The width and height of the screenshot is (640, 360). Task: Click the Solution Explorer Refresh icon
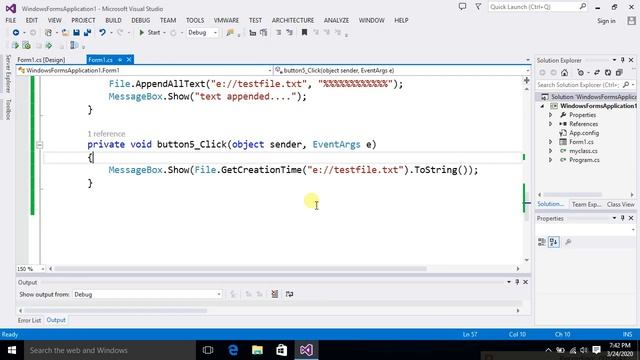coord(608,73)
